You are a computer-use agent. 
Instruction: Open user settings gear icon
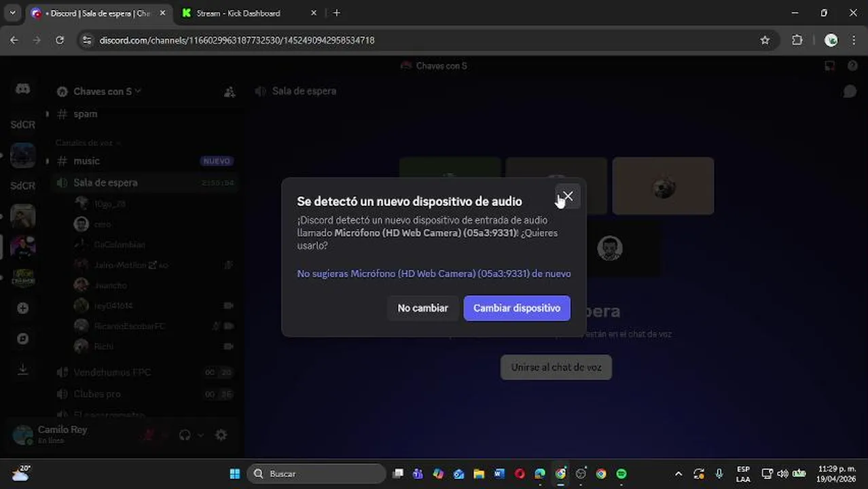click(221, 435)
